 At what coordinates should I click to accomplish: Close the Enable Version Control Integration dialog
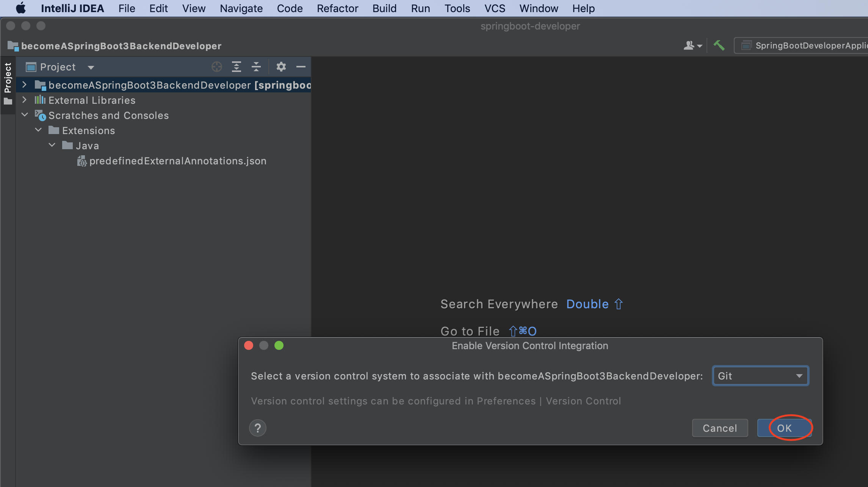[249, 345]
